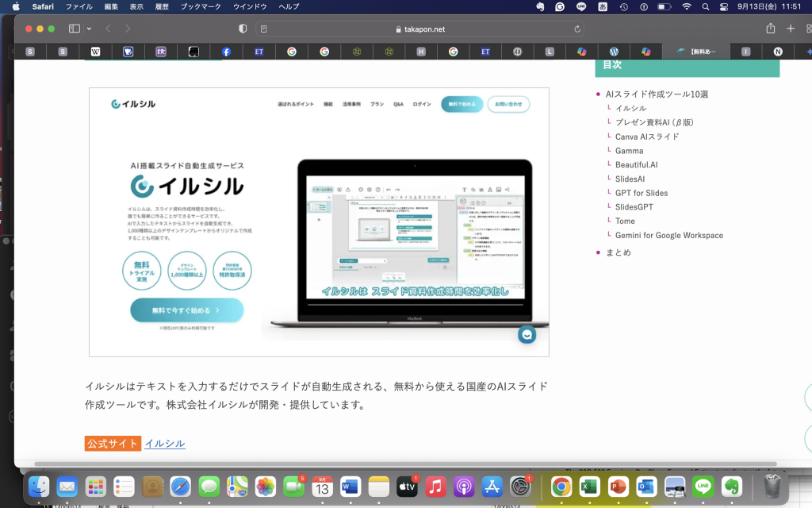Reload the page with the refresh icon
The height and width of the screenshot is (508, 812).
click(577, 29)
